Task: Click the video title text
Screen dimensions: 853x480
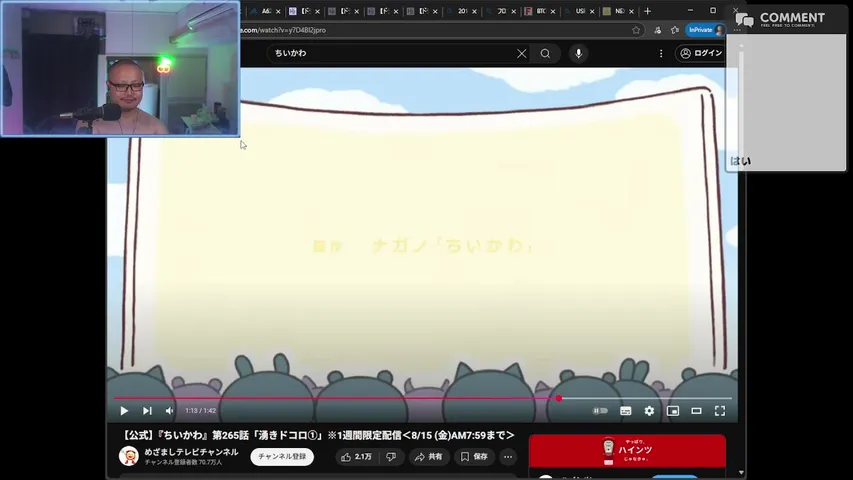Action: tap(318, 435)
